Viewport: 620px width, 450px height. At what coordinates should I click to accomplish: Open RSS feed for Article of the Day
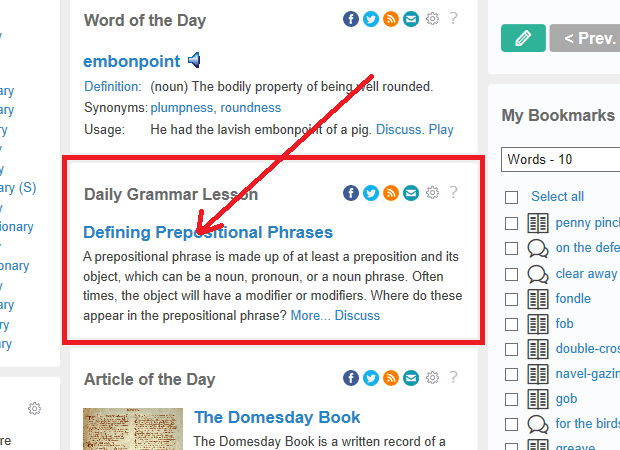click(391, 378)
